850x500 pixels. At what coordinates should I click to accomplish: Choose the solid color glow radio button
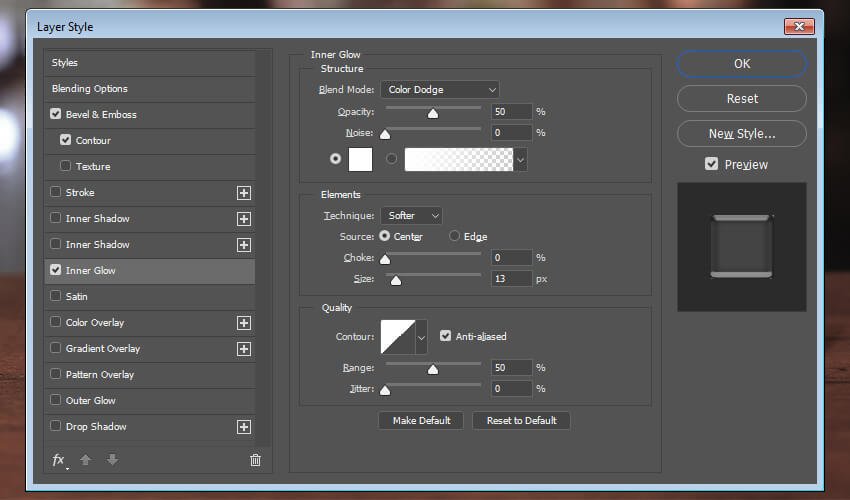[336, 159]
